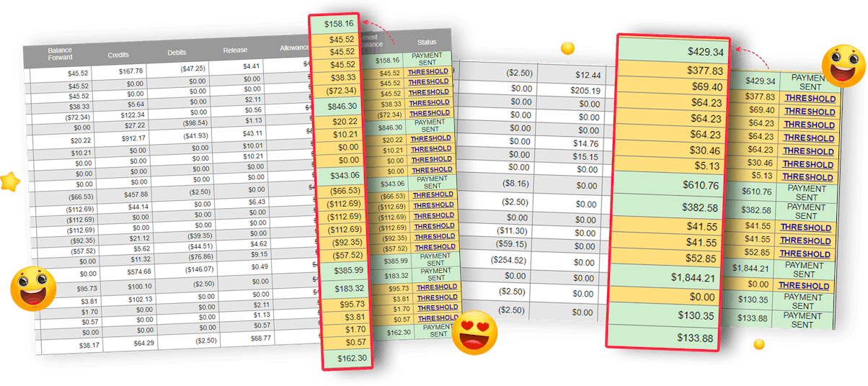Screen dimensions: 868x386
Task: Click THRESHOLD link next to $5.13
Action: [x=808, y=177]
